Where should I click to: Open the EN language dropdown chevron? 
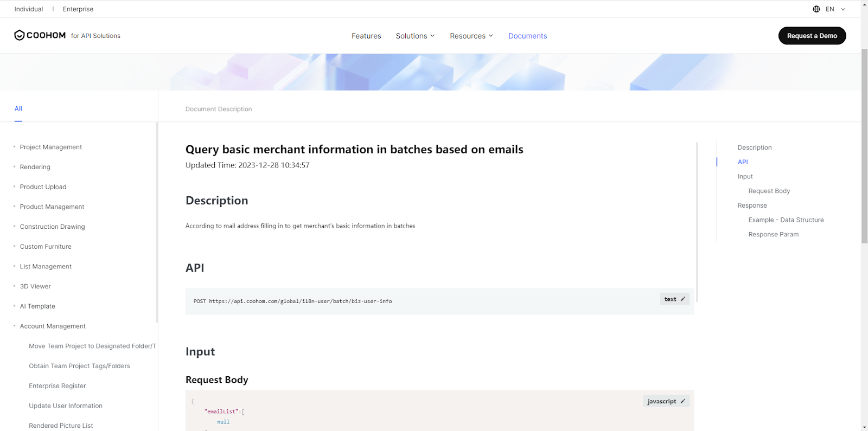coord(843,9)
